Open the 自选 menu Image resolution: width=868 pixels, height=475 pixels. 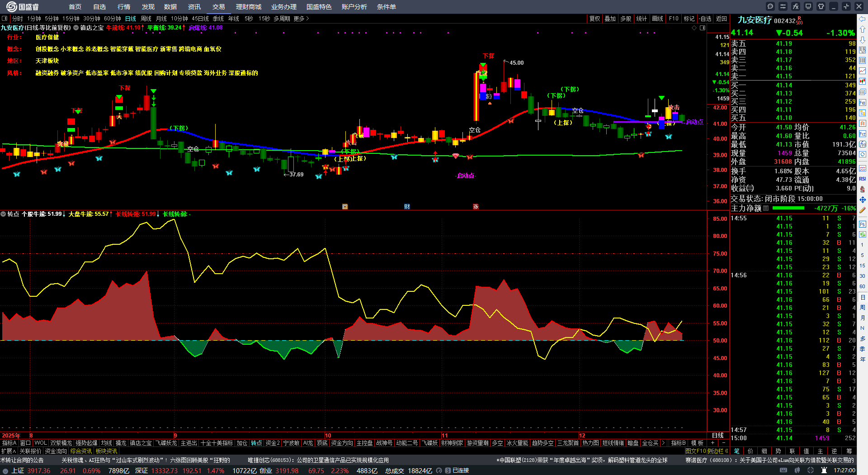click(99, 7)
